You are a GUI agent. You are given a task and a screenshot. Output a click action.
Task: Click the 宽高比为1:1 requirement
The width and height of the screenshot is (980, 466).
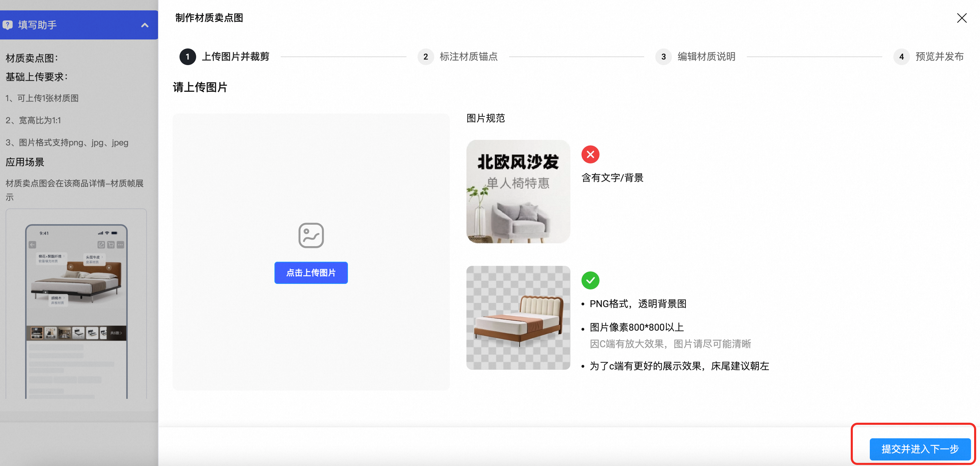tap(33, 120)
